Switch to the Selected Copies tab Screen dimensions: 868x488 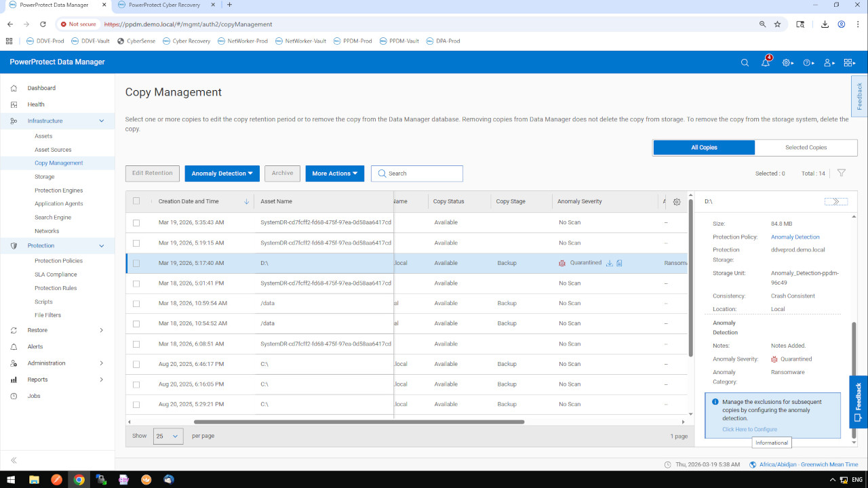806,147
